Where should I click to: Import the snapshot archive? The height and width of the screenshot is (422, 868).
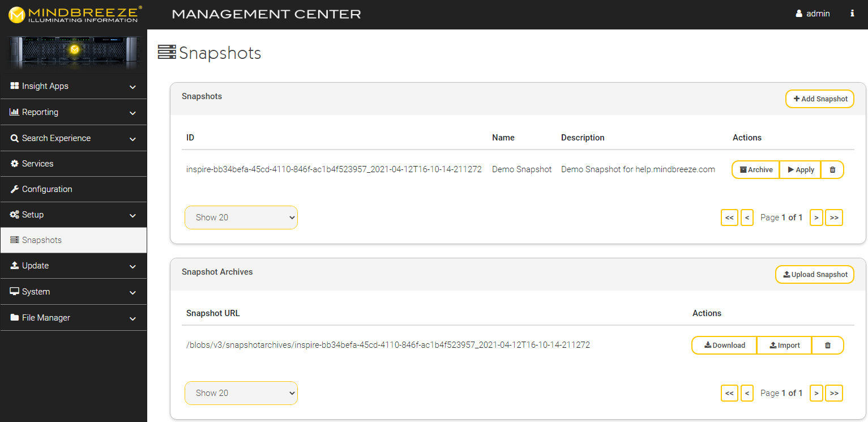tap(784, 345)
